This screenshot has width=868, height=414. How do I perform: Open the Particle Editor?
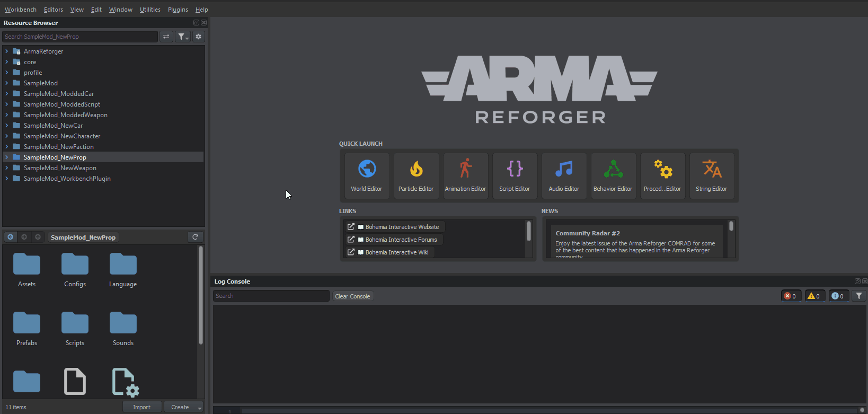click(x=416, y=176)
